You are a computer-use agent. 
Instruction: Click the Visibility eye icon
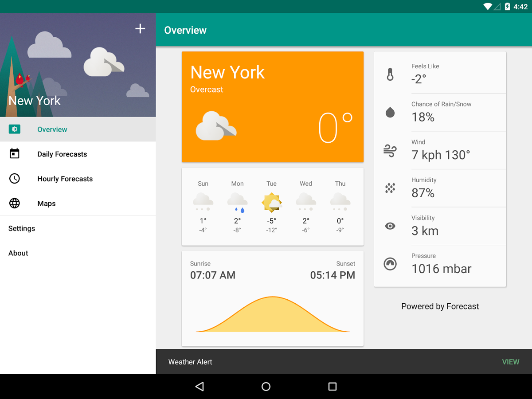point(390,226)
